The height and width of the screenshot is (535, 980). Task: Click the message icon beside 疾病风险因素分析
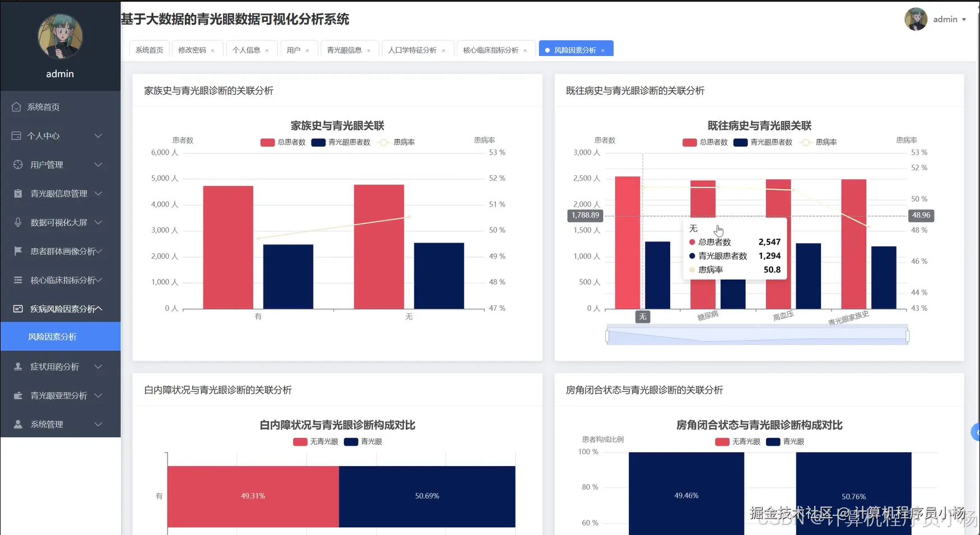point(18,309)
